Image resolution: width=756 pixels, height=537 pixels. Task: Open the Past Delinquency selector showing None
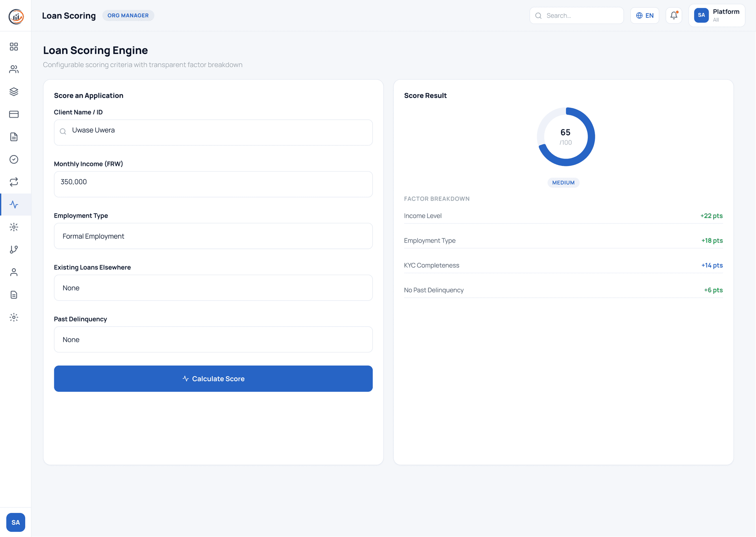coord(213,340)
